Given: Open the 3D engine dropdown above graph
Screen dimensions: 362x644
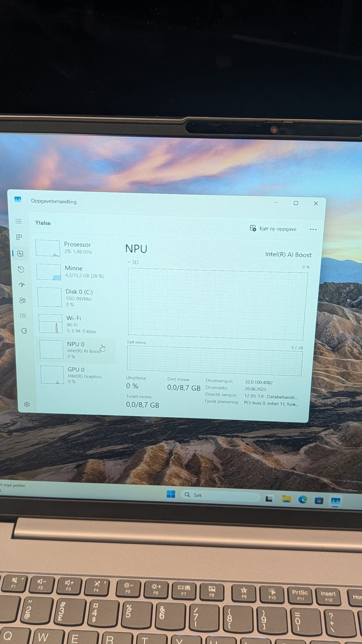Looking at the screenshot, I should [133, 262].
